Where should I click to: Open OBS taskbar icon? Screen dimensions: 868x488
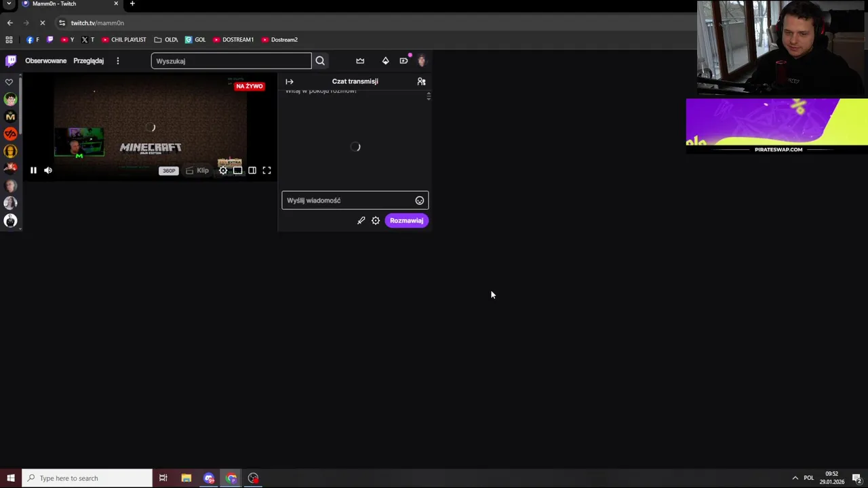point(254,479)
